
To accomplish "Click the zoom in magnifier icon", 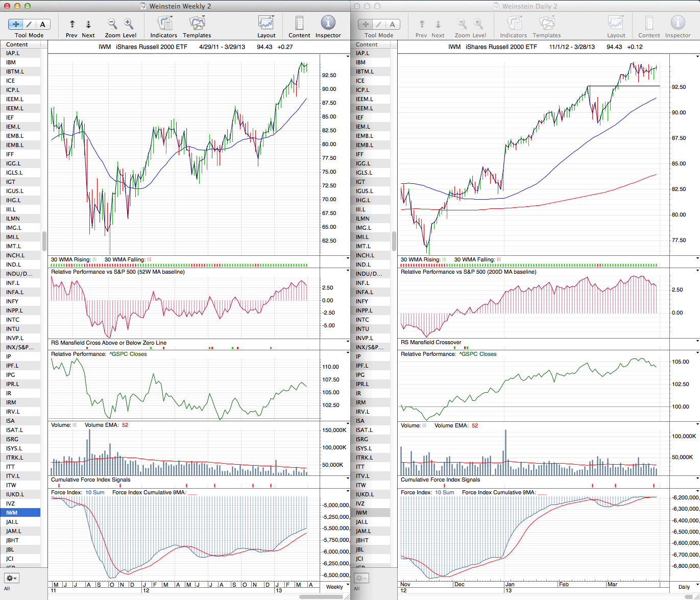I will (x=129, y=23).
